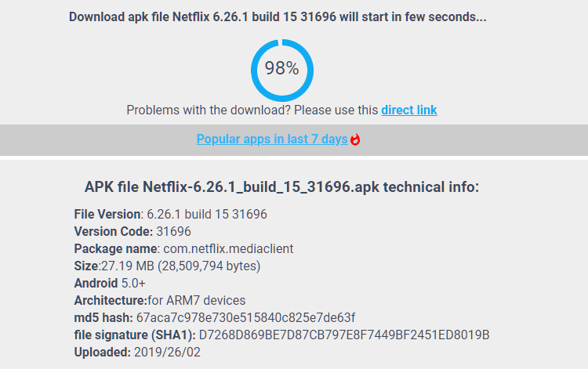Image resolution: width=588 pixels, height=369 pixels.
Task: Click the "Architecture:" label
Action: click(111, 300)
